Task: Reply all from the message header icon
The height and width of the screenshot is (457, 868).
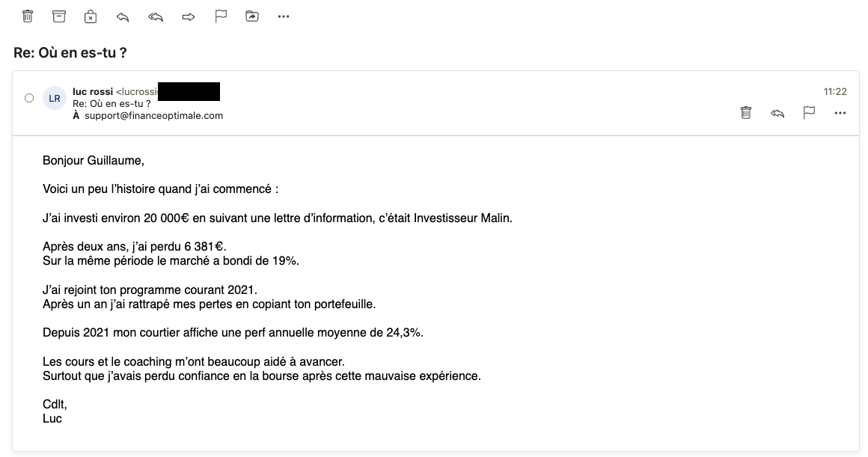Action: [777, 114]
